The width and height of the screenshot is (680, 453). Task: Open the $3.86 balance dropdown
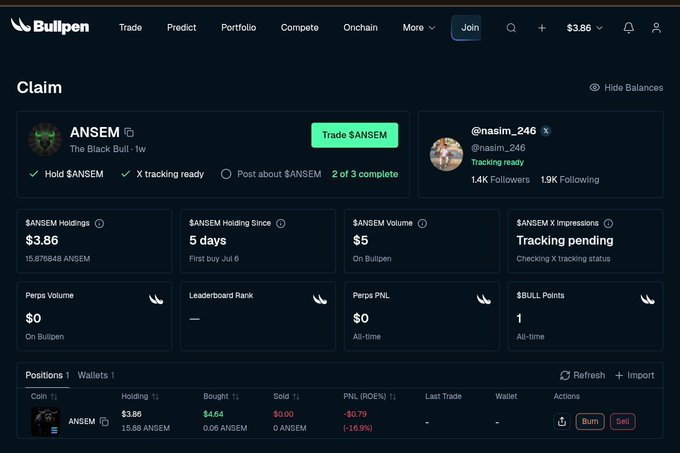pyautogui.click(x=585, y=28)
